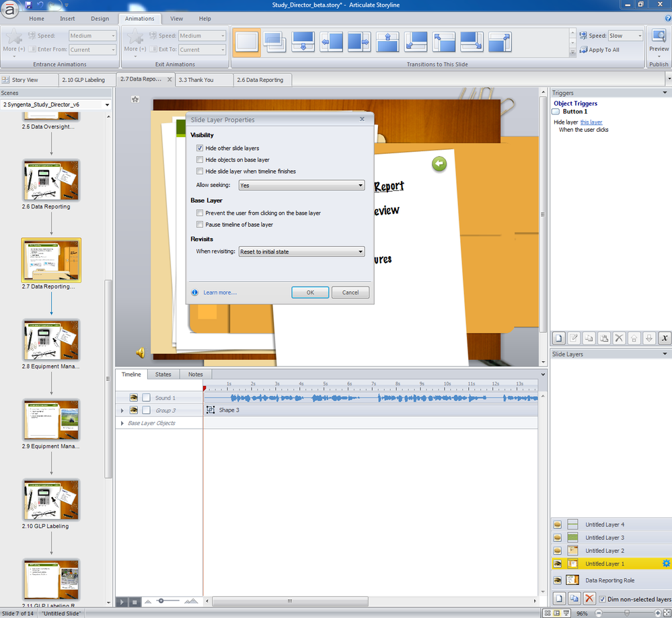Click the Learn more link
Viewport: 672px width, 618px height.
point(220,293)
